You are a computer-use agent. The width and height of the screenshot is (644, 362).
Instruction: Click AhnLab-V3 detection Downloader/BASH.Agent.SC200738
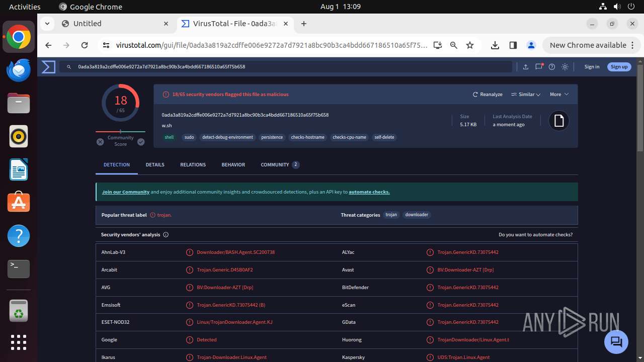click(x=236, y=252)
